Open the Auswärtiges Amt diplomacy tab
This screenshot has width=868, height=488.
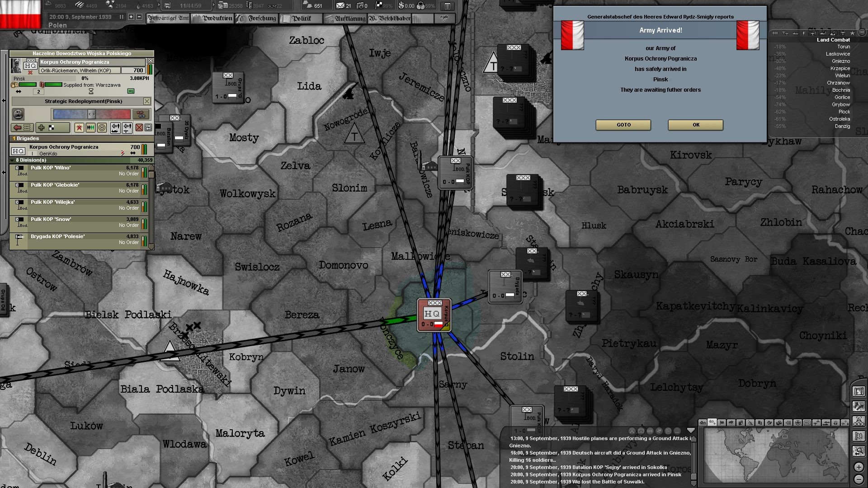click(169, 18)
